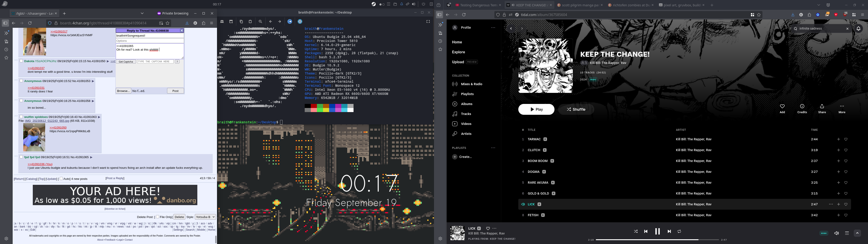
Task: Add track GOLD & GOLD to playlist
Action: pyautogui.click(x=838, y=193)
